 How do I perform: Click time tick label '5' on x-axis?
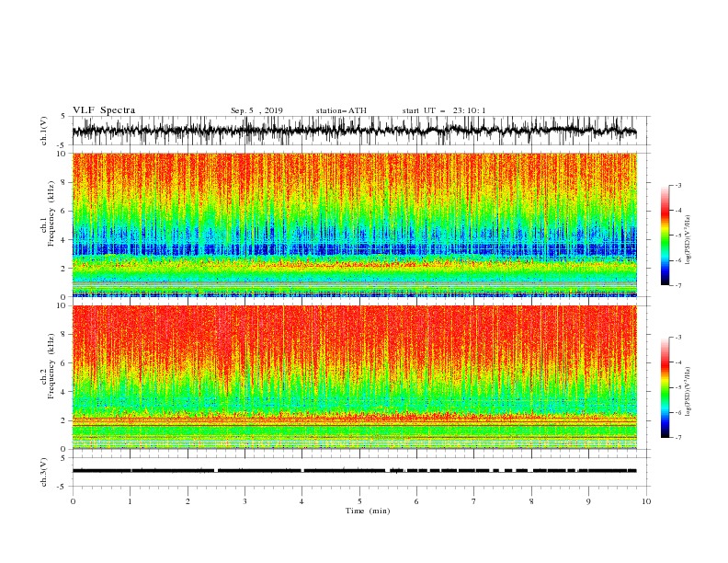[359, 501]
